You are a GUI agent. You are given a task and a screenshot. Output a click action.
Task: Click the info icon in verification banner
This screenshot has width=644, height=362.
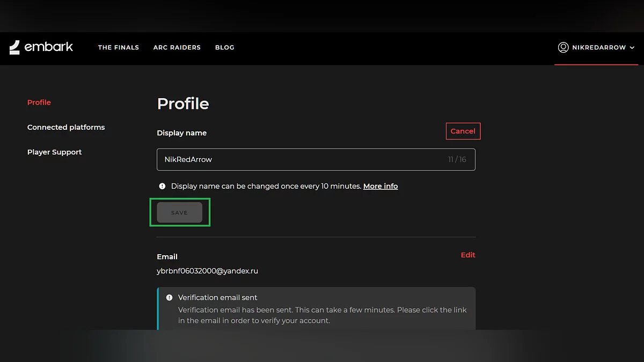tap(169, 298)
